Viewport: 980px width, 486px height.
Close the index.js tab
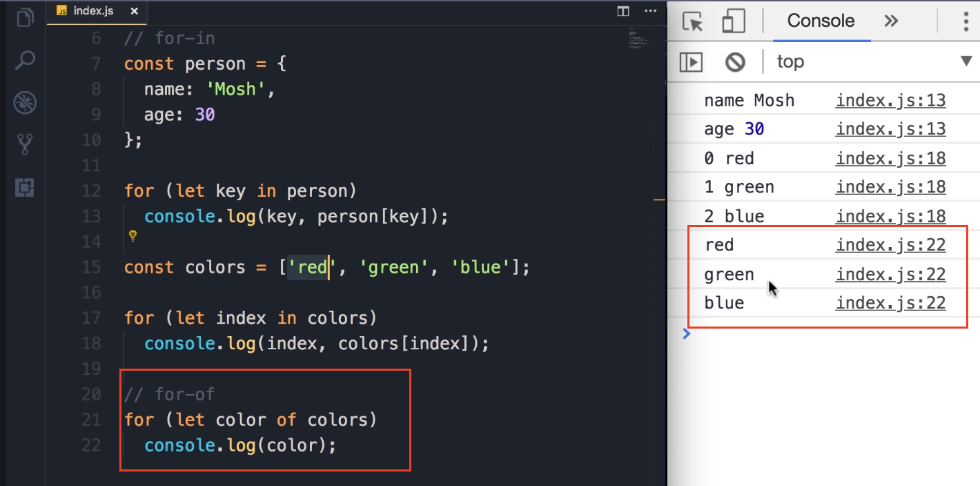(x=134, y=12)
